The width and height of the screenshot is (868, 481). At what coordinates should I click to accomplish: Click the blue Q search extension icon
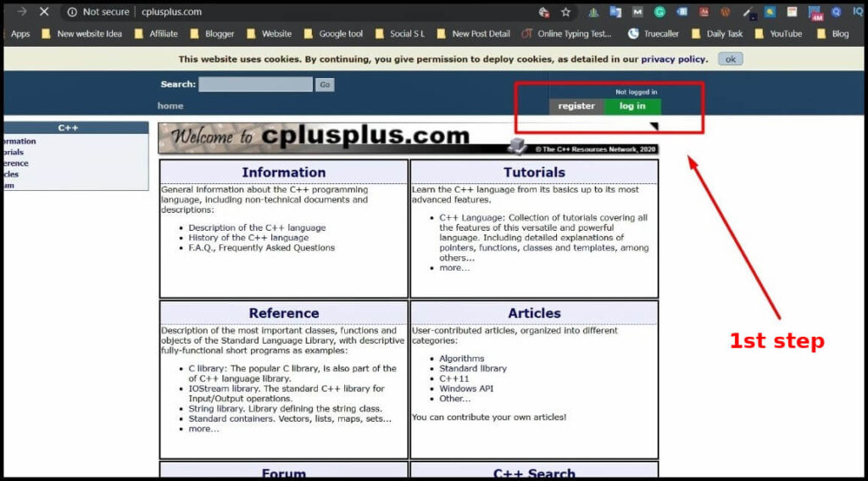pyautogui.click(x=837, y=12)
